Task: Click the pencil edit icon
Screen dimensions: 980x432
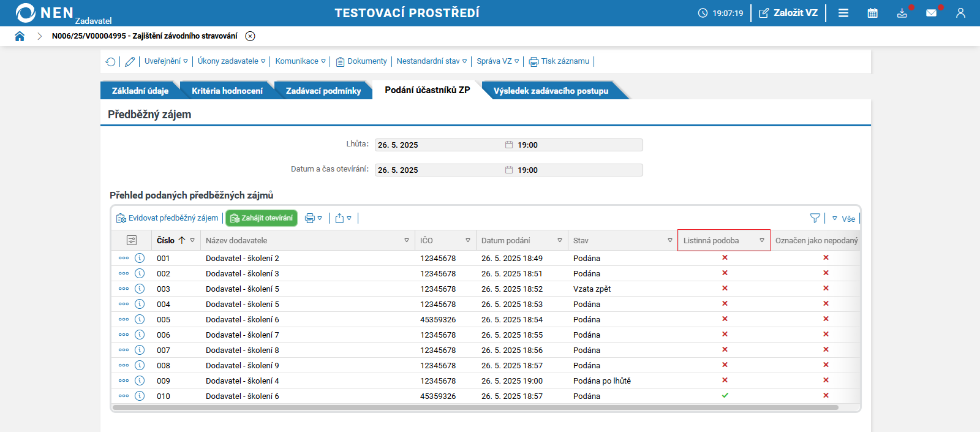Action: [130, 61]
